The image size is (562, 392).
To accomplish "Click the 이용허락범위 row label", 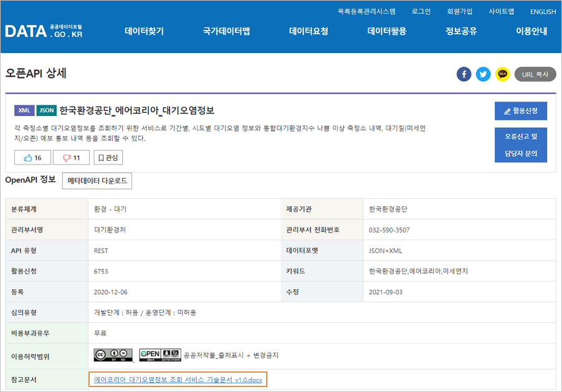I will tap(30, 356).
